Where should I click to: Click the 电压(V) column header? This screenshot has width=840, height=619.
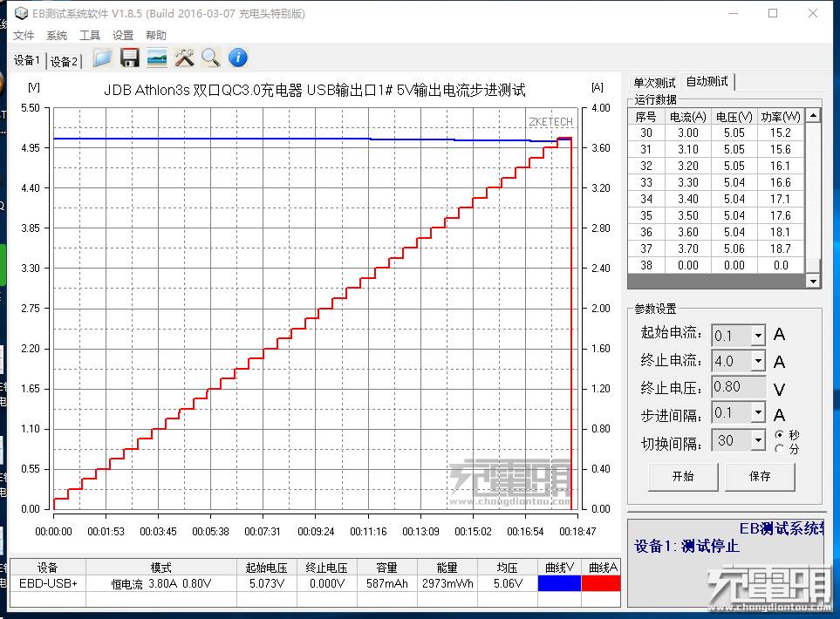pos(734,117)
